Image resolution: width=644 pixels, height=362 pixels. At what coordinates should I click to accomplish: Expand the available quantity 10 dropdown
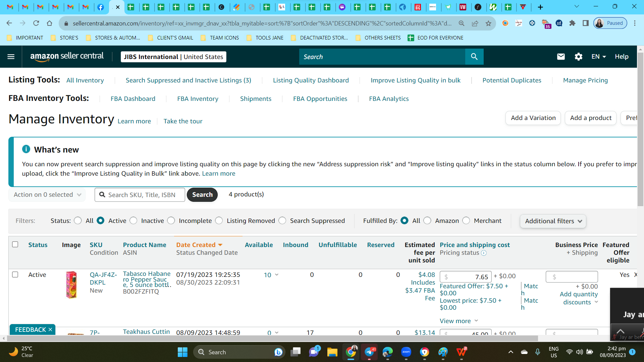(277, 275)
